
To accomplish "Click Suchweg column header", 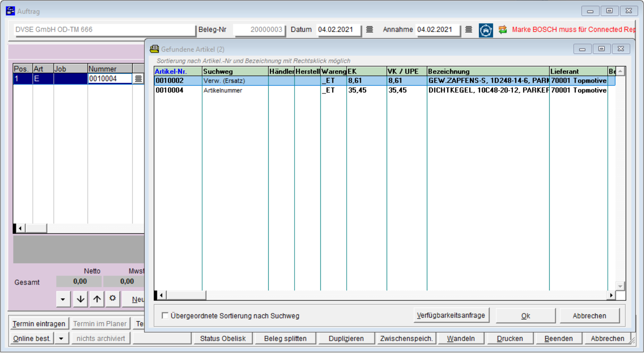I will tap(235, 71).
